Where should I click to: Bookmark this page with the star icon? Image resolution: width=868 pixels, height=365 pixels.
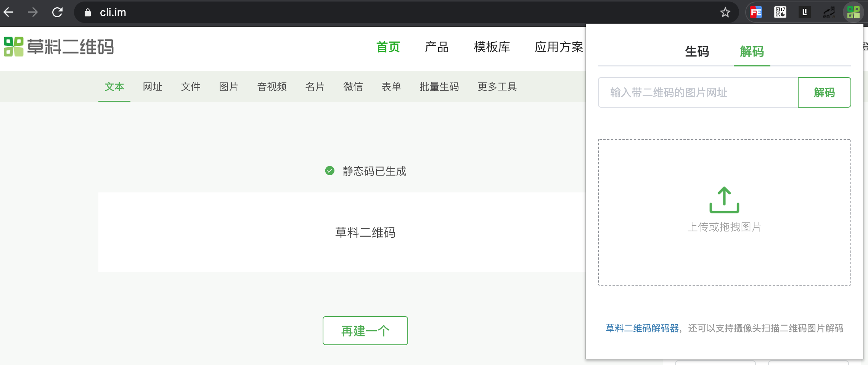point(725,13)
